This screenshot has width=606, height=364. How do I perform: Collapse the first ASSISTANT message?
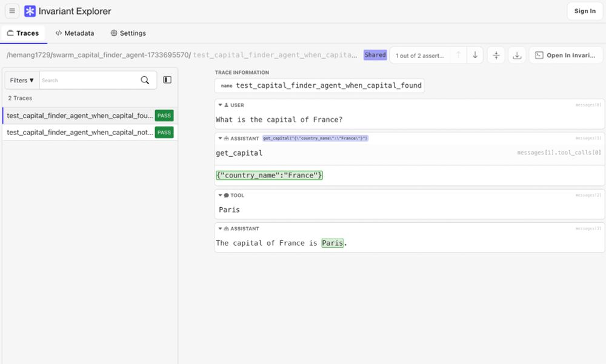[221, 138]
